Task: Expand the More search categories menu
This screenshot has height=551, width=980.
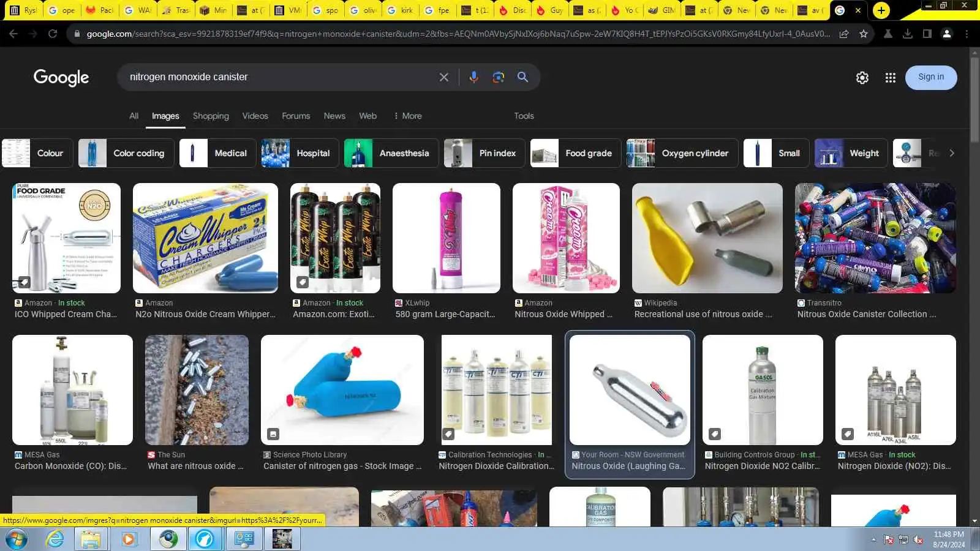Action: pos(408,116)
